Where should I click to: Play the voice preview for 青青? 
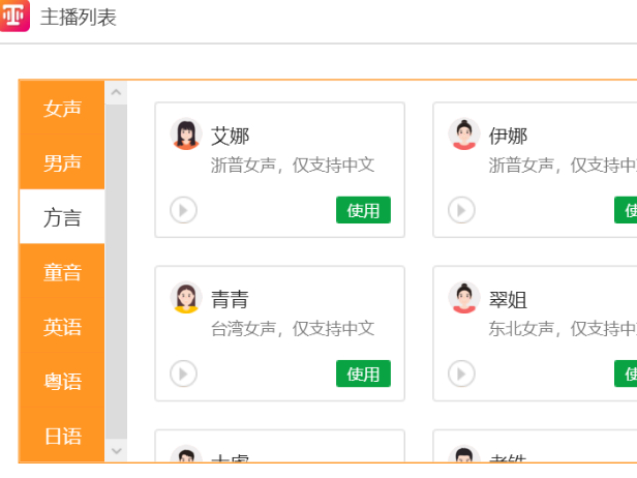click(183, 374)
